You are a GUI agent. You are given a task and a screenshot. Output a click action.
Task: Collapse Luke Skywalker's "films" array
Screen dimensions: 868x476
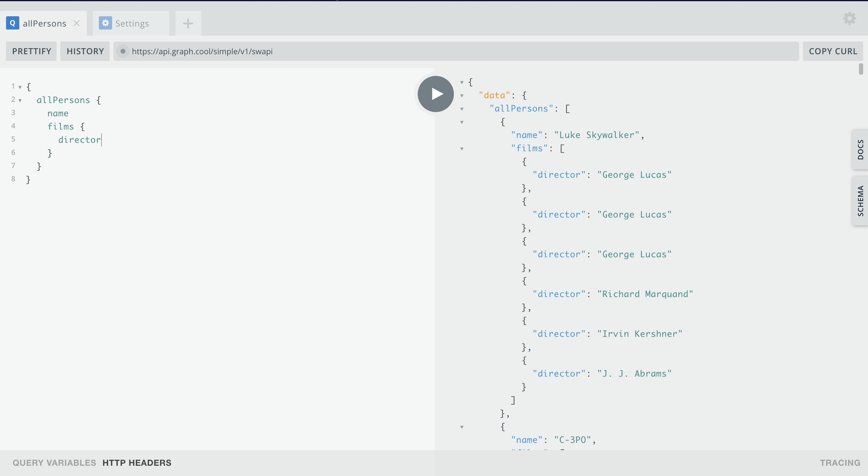462,149
